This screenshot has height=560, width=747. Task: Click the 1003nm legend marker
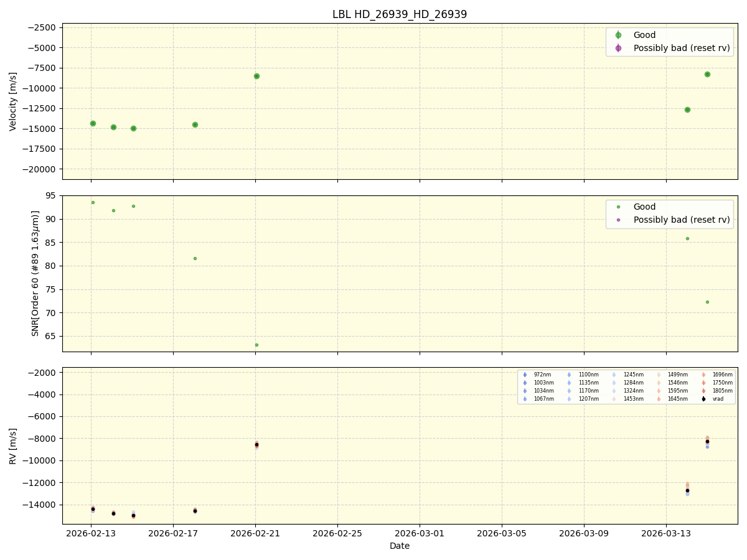coord(525,383)
